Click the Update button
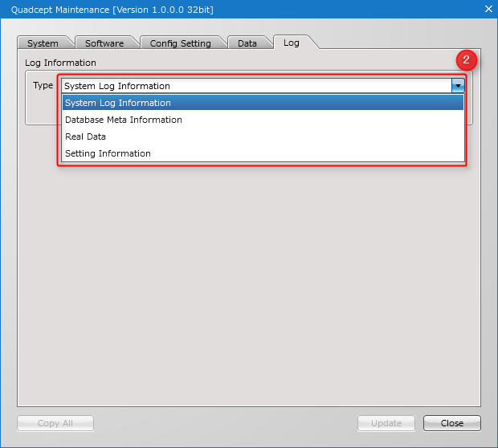The width and height of the screenshot is (498, 448). pos(386,423)
